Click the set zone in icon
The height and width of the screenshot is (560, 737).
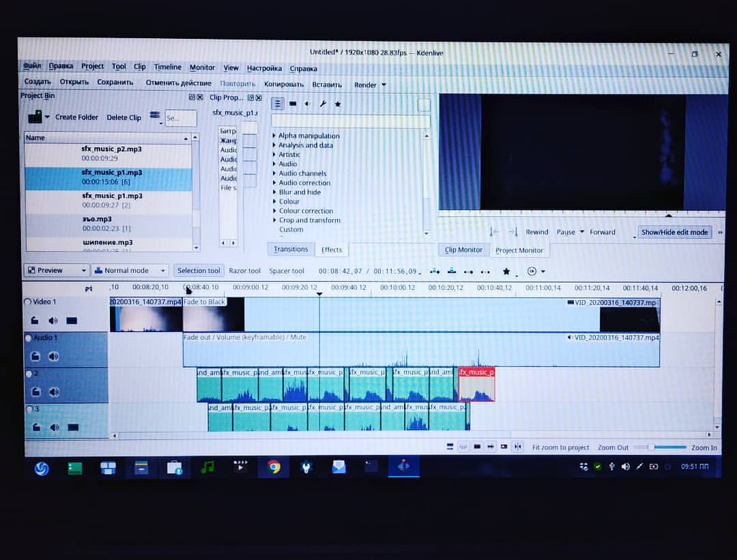493,232
